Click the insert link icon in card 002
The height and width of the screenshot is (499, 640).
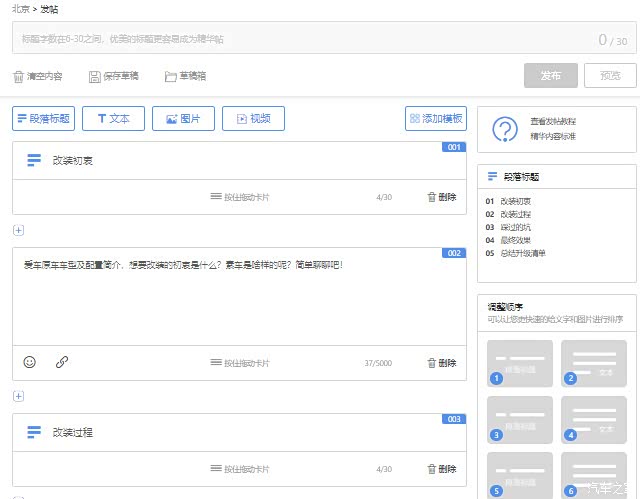(62, 362)
